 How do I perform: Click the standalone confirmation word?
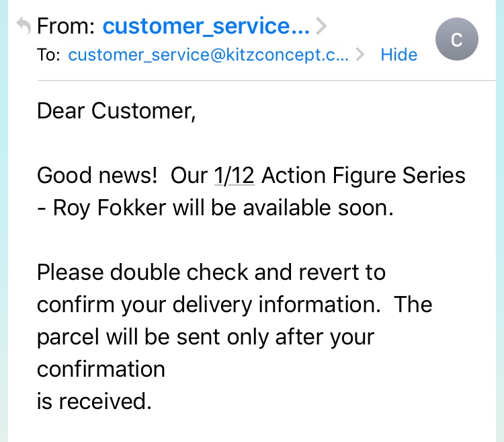tap(101, 369)
